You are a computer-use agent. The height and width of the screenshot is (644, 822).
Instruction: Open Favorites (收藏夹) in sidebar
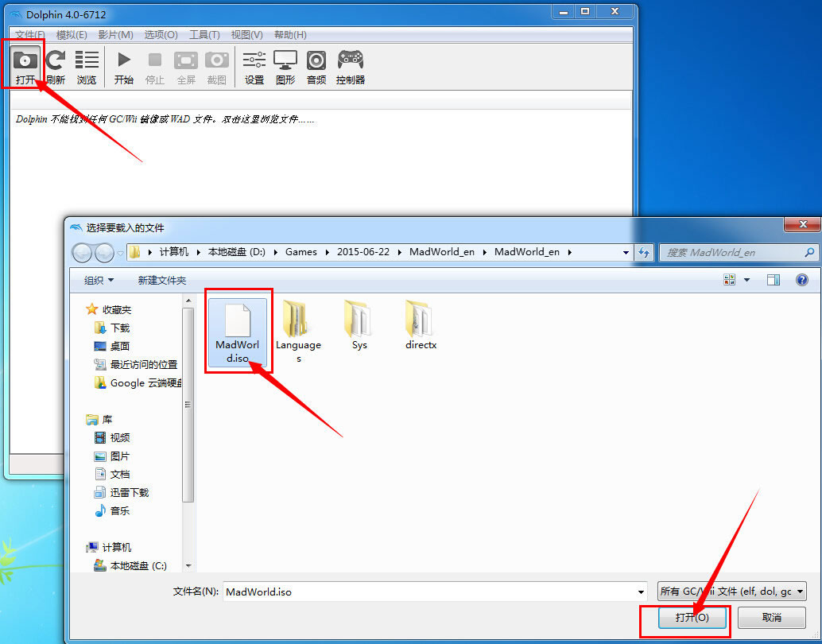(109, 309)
